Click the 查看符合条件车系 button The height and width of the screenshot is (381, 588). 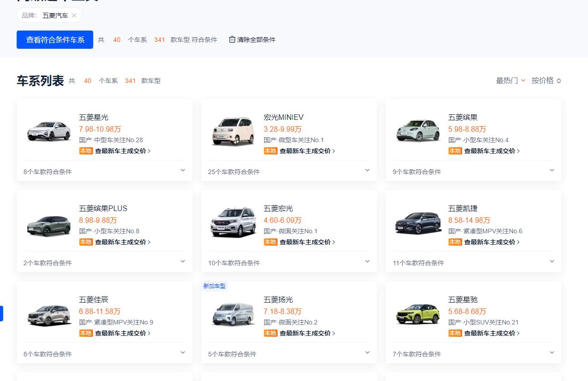55,40
